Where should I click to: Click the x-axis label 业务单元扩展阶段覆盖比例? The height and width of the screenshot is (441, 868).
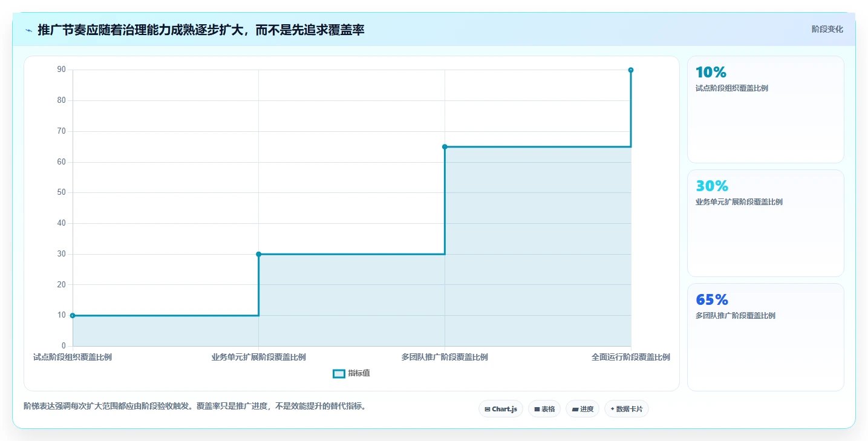tap(259, 358)
